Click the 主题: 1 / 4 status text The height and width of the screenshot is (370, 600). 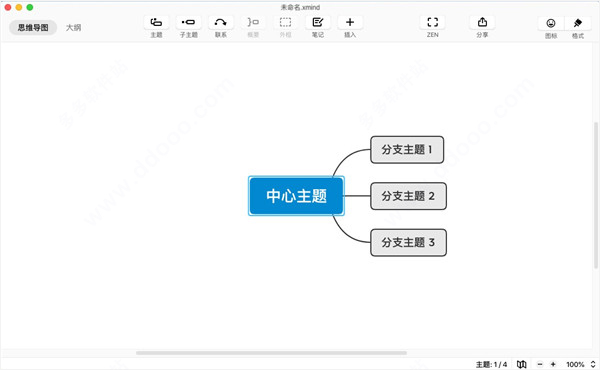491,364
